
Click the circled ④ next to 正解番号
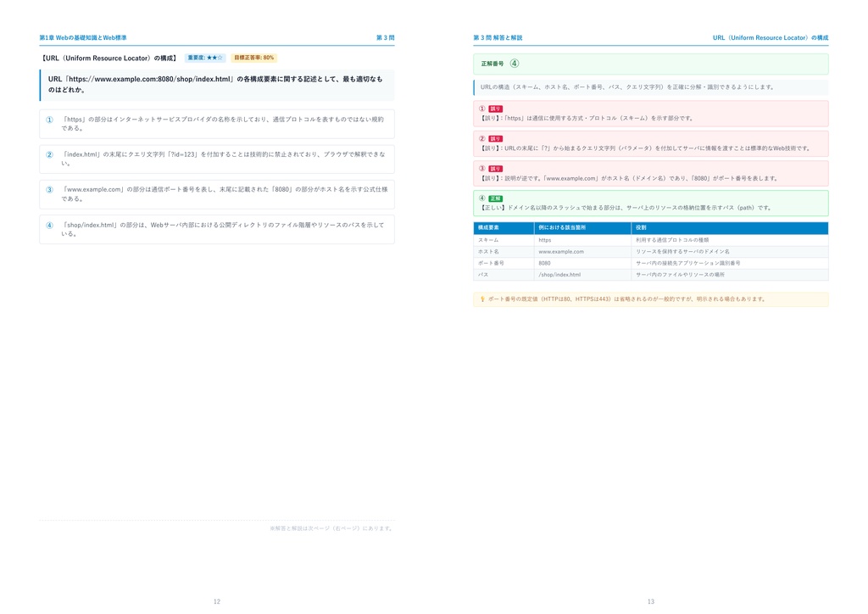(x=515, y=64)
